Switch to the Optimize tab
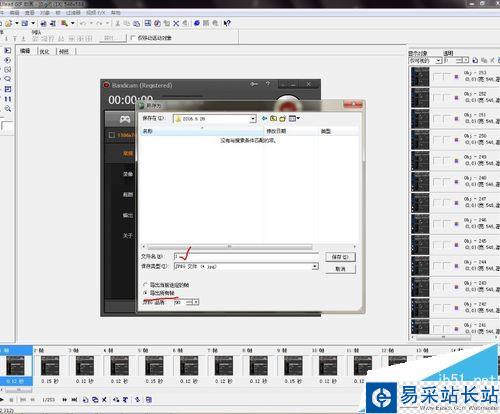500x414 pixels. [45, 51]
